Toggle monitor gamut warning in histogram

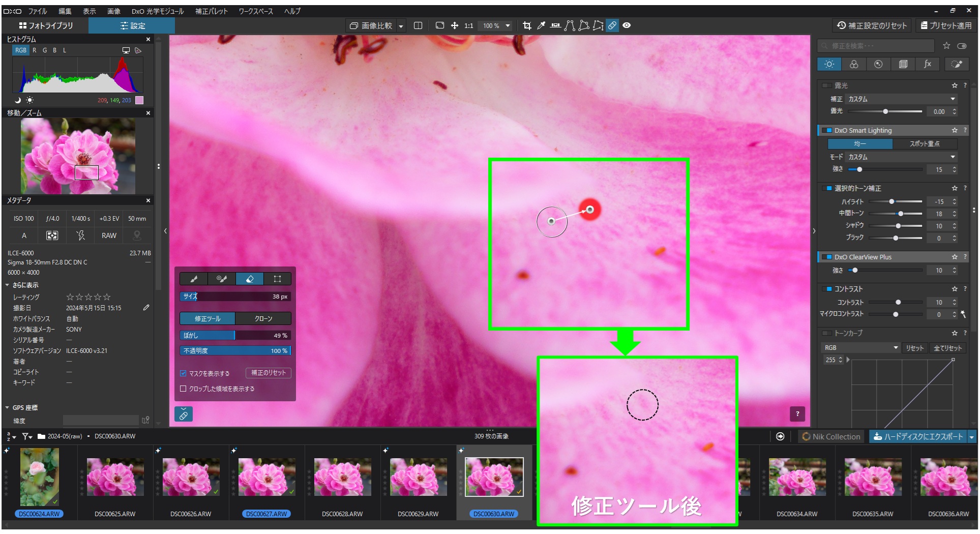(126, 50)
